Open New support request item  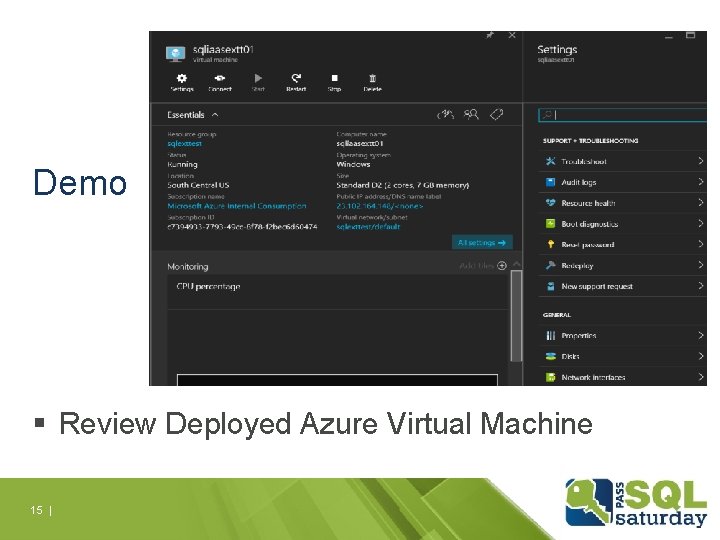point(622,287)
